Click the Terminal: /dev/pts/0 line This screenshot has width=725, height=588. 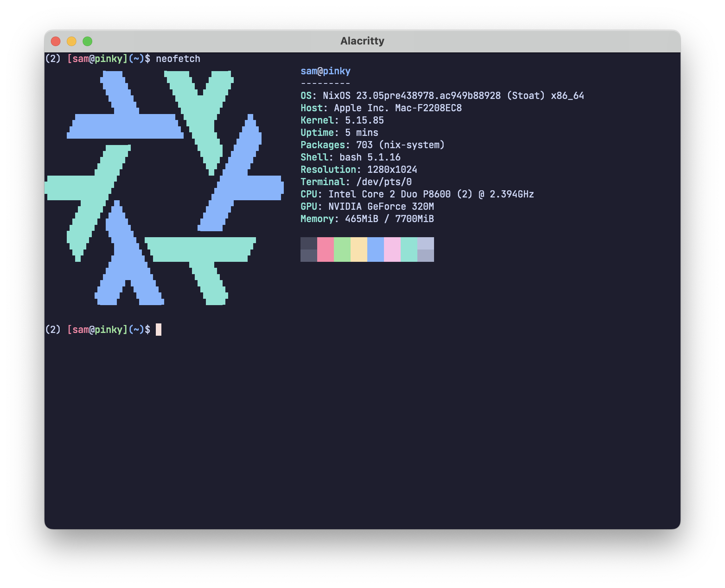coord(356,182)
